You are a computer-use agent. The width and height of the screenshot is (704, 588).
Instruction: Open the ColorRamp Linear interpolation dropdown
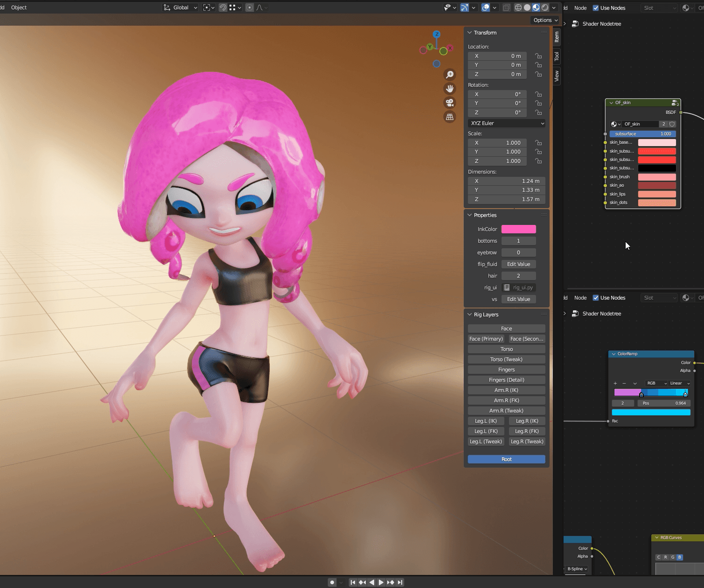tap(679, 383)
